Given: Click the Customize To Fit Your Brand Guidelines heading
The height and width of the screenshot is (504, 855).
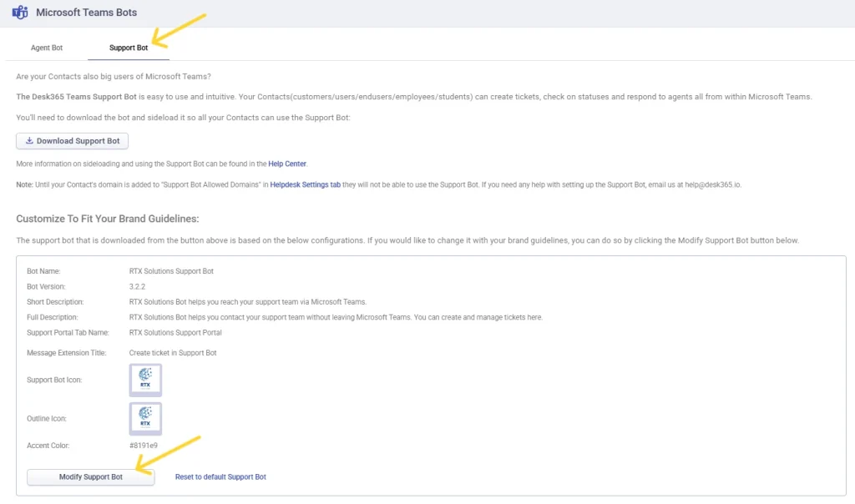Looking at the screenshot, I should click(x=108, y=219).
